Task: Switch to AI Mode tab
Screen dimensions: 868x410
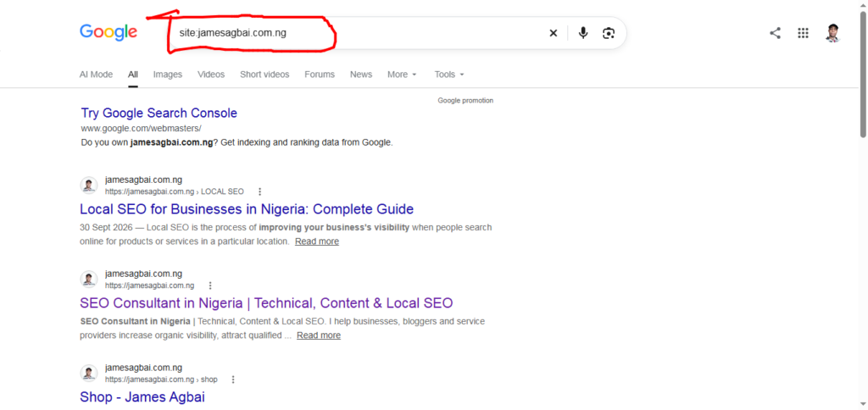Action: click(x=96, y=75)
